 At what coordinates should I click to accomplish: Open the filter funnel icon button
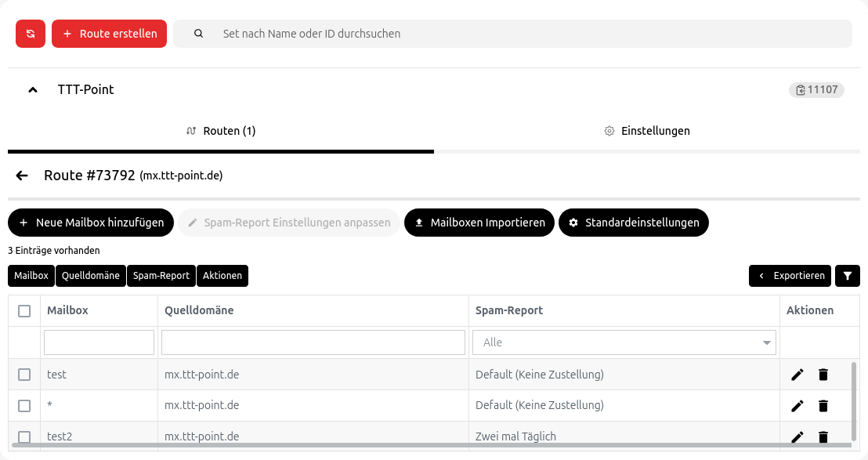point(848,276)
